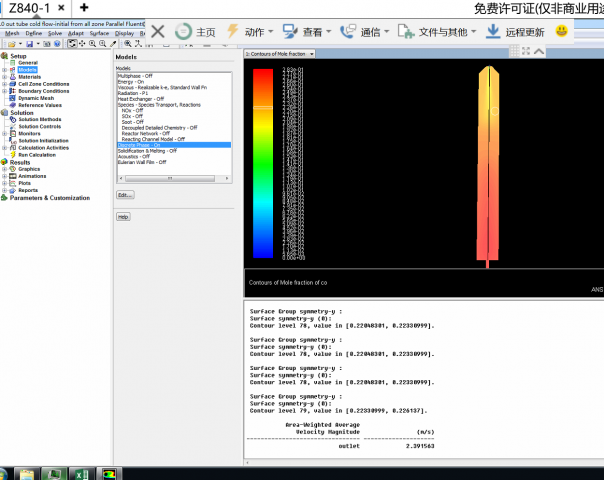Click the remote update (远程更新) download icon
The image size is (604, 480).
coord(493,31)
